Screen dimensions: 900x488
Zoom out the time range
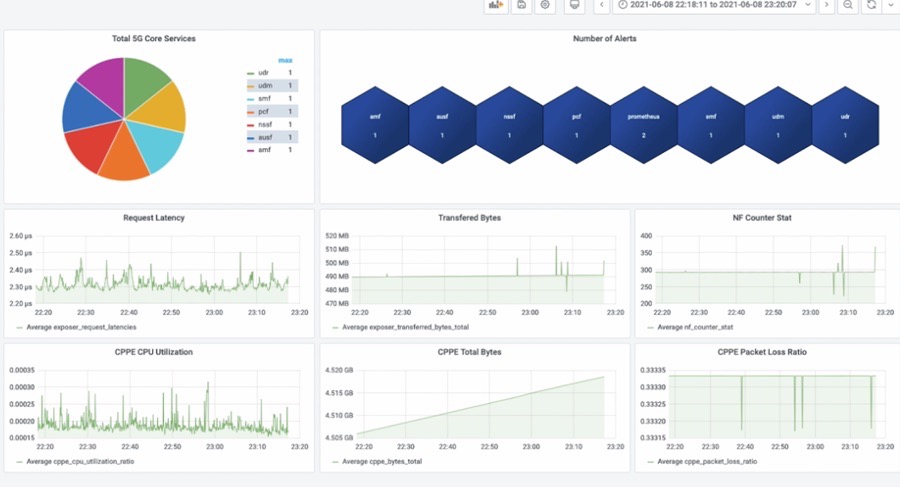(x=848, y=6)
